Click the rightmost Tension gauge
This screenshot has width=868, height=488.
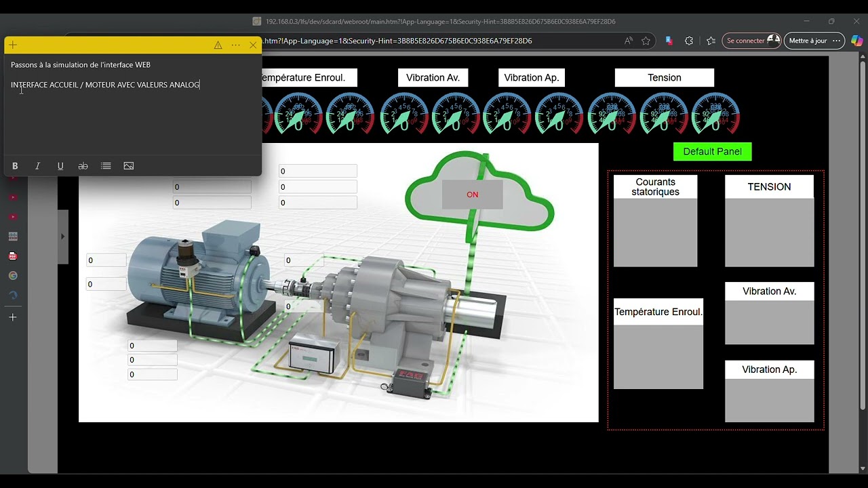coord(715,113)
